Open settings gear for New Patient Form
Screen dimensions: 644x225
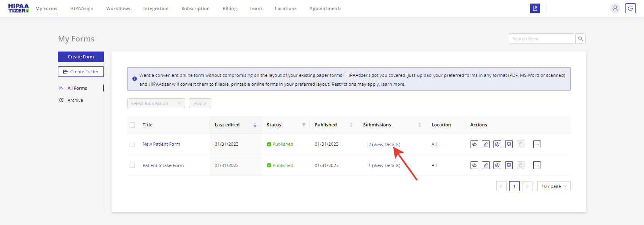tap(497, 144)
